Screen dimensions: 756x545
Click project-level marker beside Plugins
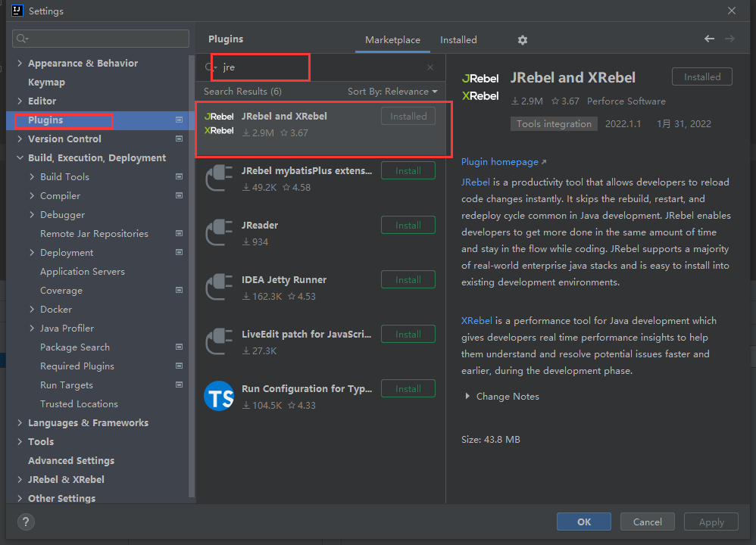pos(179,120)
